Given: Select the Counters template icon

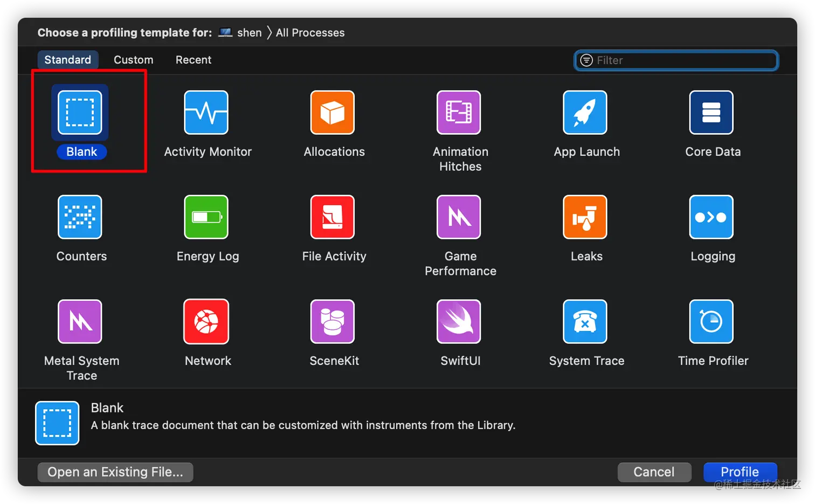Looking at the screenshot, I should pyautogui.click(x=80, y=217).
